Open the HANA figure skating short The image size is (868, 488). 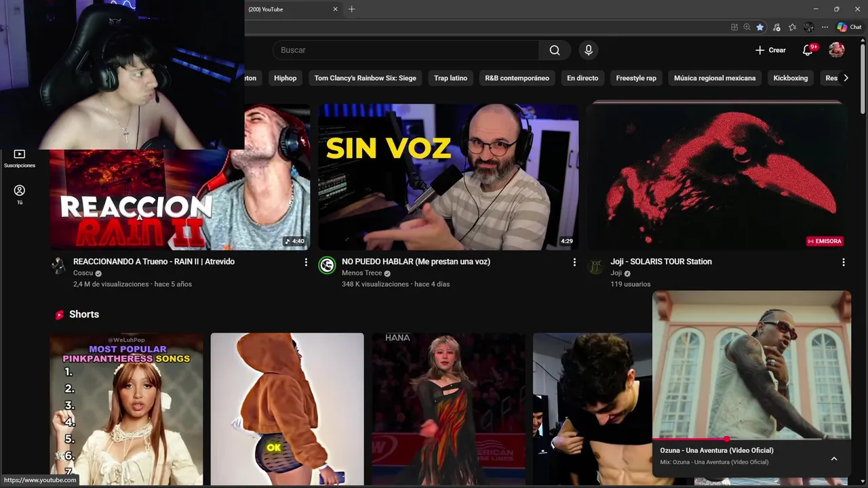click(448, 409)
